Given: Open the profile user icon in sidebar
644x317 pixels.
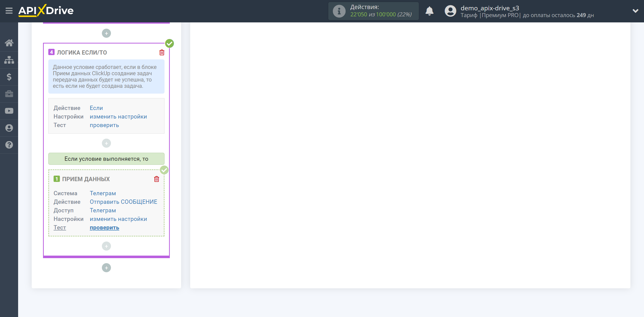Looking at the screenshot, I should tap(9, 128).
